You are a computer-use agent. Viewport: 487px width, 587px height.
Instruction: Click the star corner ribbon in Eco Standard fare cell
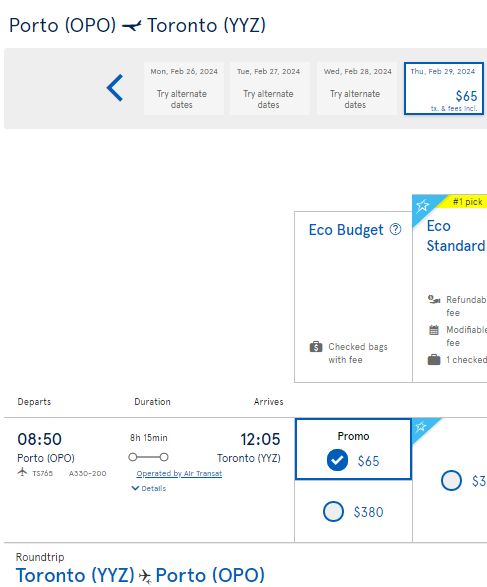[x=421, y=427]
